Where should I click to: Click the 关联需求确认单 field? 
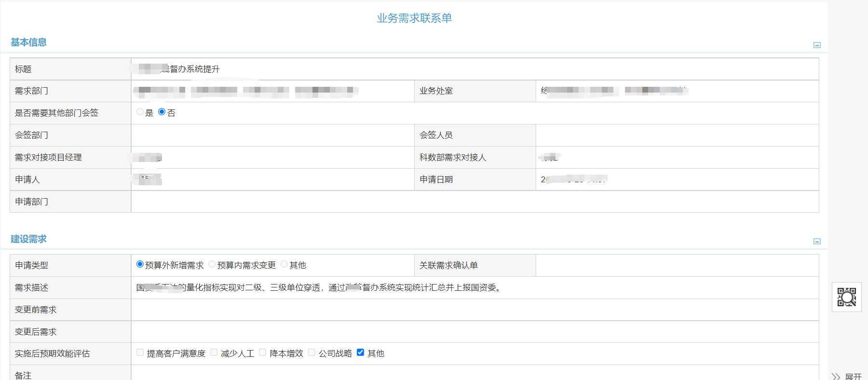(677, 265)
